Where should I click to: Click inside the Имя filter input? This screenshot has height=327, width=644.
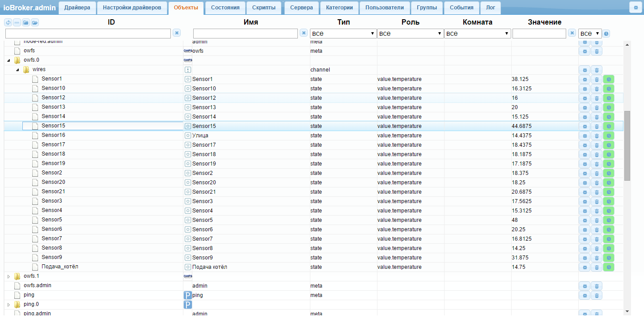(246, 34)
